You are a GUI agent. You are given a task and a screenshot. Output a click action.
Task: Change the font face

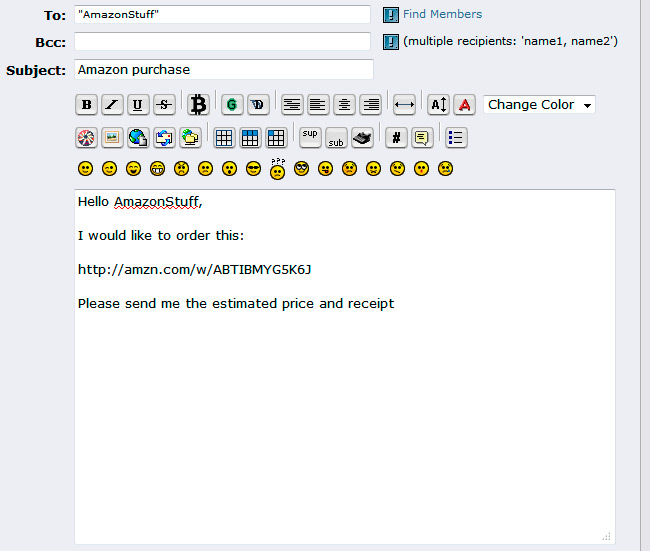pyautogui.click(x=464, y=104)
